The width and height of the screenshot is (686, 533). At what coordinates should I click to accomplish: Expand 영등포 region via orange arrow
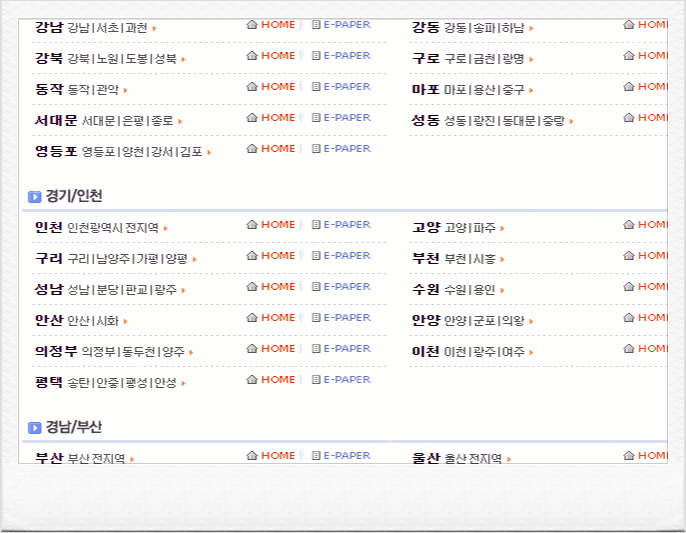[x=209, y=153]
